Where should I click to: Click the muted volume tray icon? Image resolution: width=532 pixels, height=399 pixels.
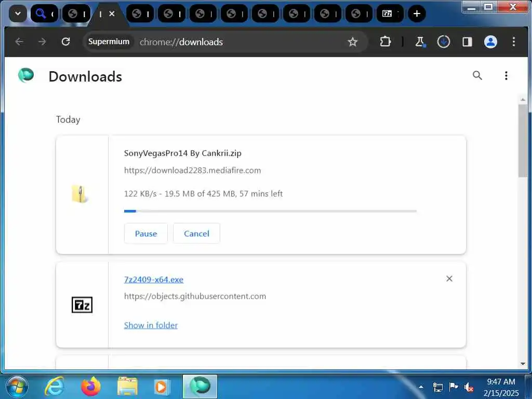(x=469, y=387)
